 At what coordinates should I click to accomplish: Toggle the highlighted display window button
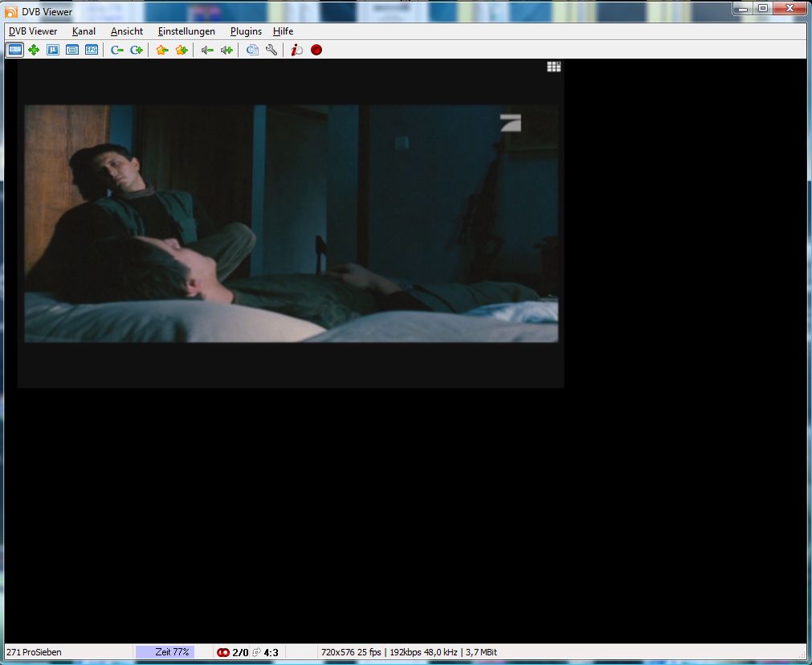point(14,50)
